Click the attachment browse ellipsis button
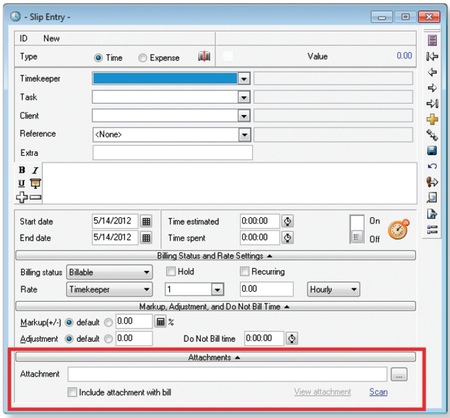The width and height of the screenshot is (450, 418). (399, 375)
